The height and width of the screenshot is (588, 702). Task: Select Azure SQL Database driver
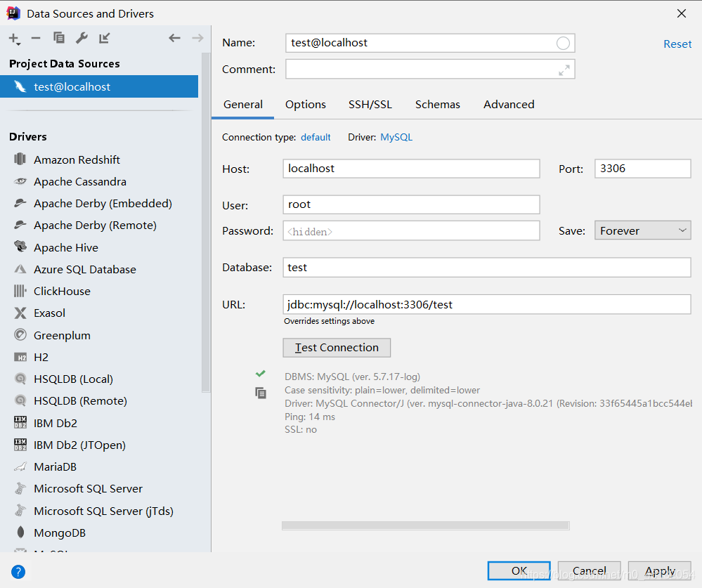point(99,269)
